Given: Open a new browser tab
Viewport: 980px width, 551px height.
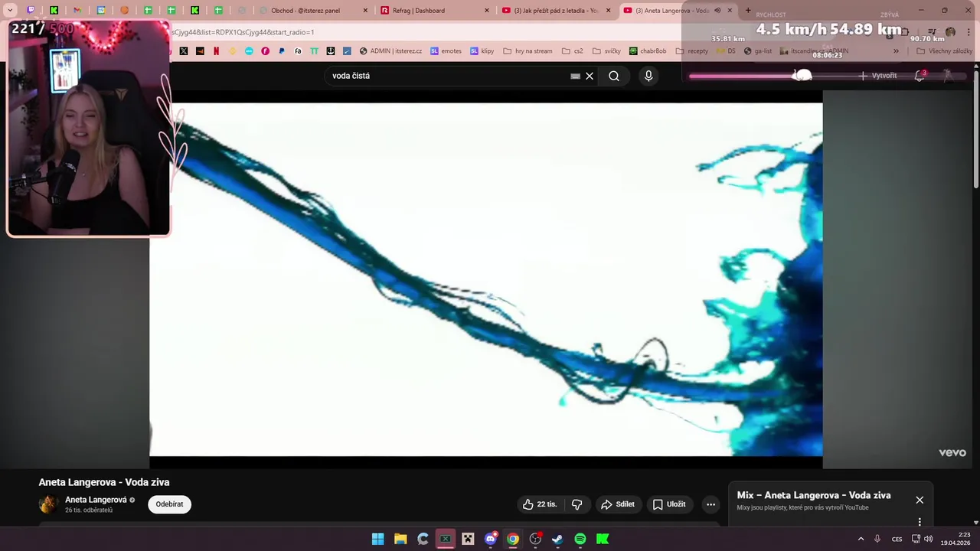Looking at the screenshot, I should 748,11.
